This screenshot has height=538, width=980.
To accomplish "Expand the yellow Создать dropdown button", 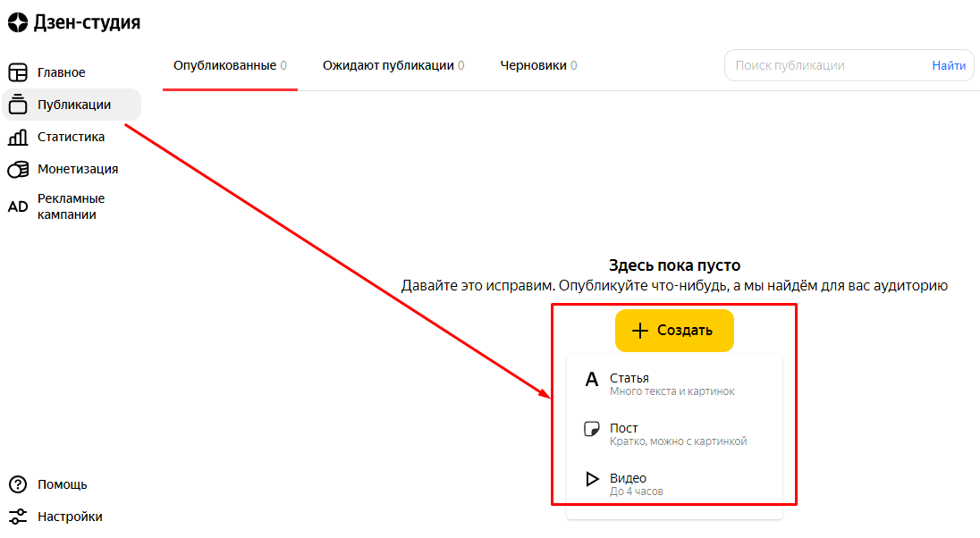I will pos(674,331).
